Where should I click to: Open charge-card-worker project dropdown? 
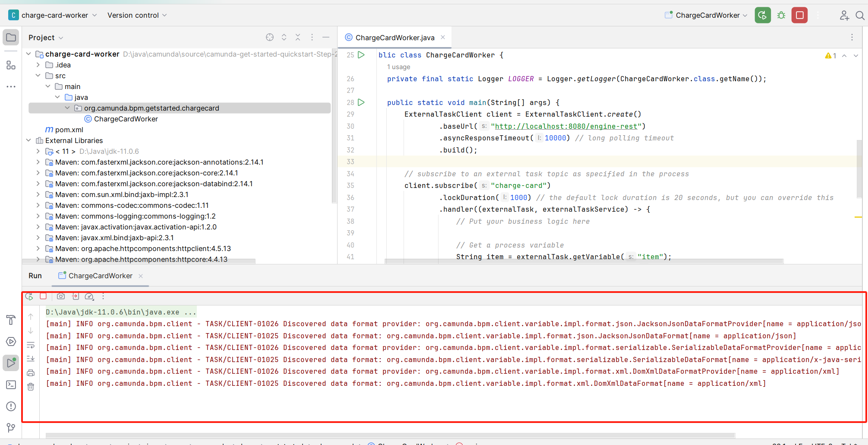coord(53,15)
